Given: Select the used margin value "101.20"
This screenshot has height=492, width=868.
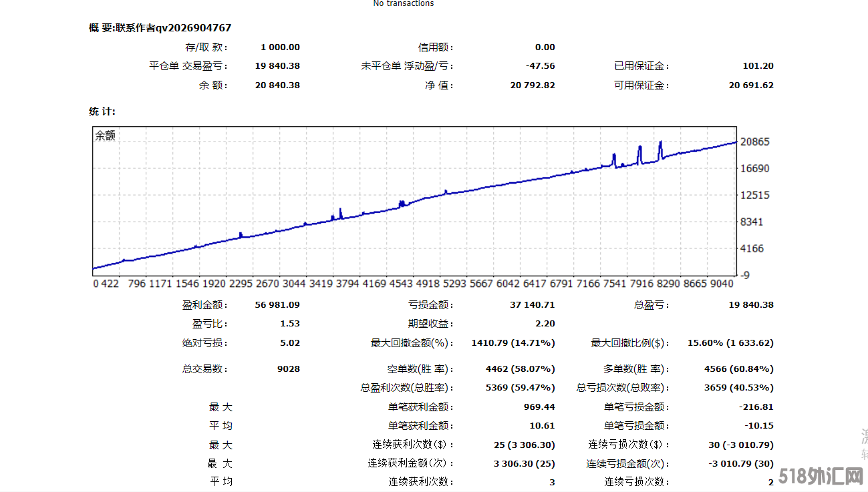Looking at the screenshot, I should pyautogui.click(x=758, y=66).
